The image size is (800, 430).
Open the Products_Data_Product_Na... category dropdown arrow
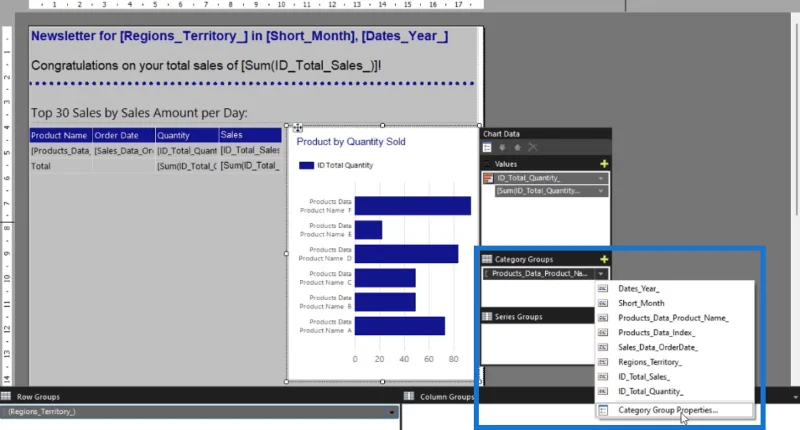(x=601, y=274)
